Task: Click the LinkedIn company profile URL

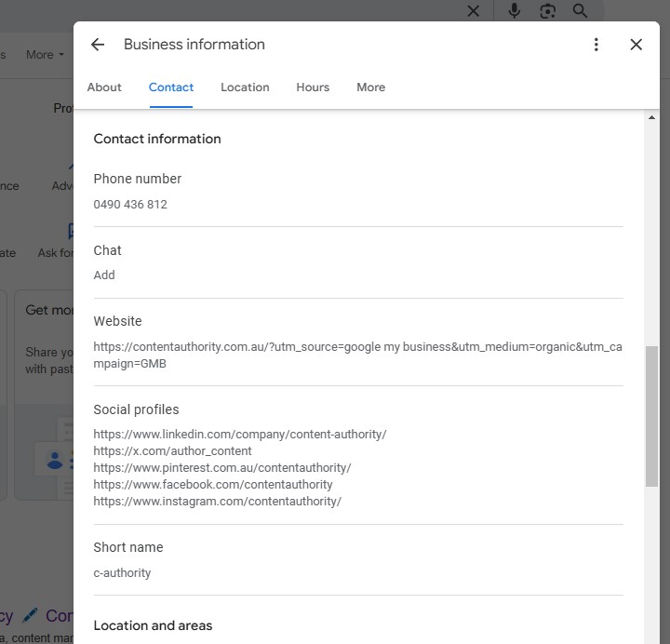Action: pyautogui.click(x=240, y=435)
